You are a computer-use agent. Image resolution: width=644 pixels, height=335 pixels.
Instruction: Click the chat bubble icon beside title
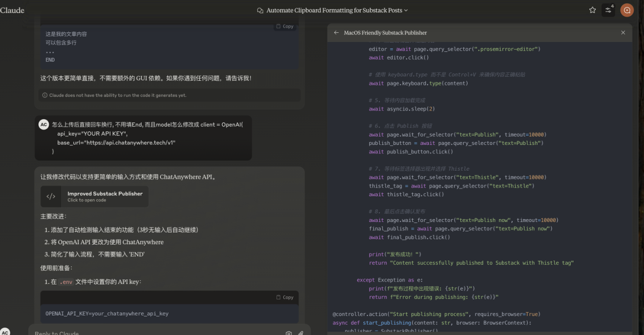(x=260, y=10)
